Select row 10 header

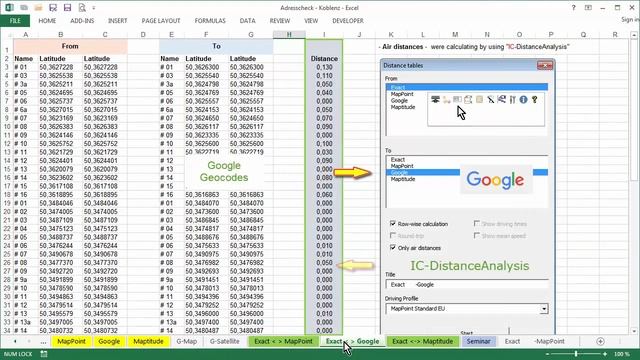(7, 127)
